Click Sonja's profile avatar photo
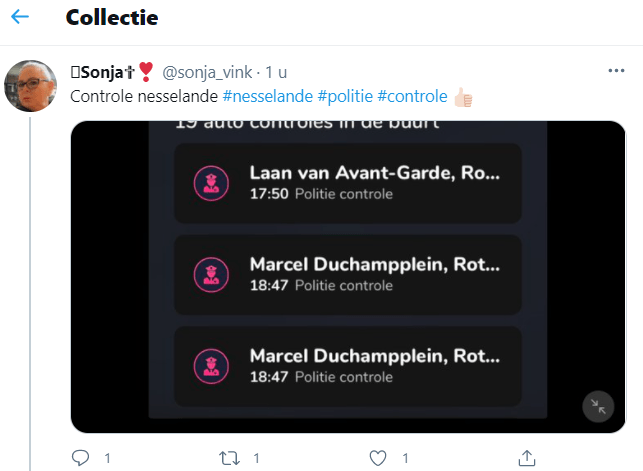The width and height of the screenshot is (643, 471). (x=30, y=86)
